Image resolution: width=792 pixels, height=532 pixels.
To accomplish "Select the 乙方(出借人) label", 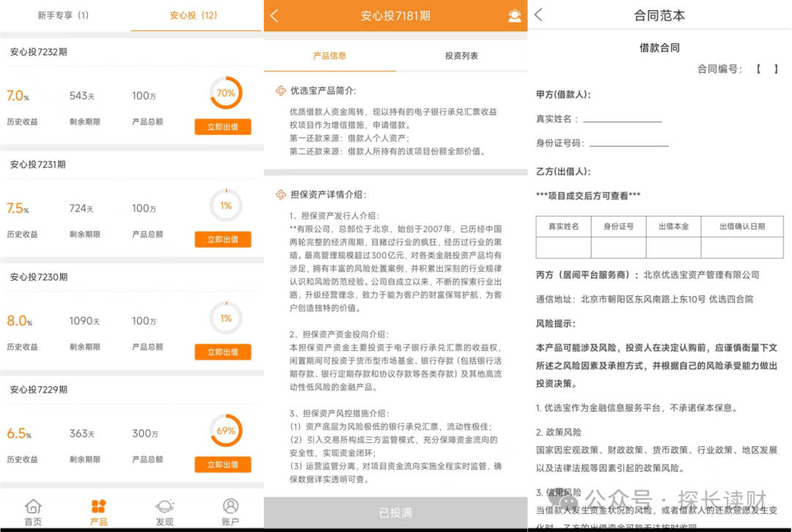I will (x=563, y=171).
